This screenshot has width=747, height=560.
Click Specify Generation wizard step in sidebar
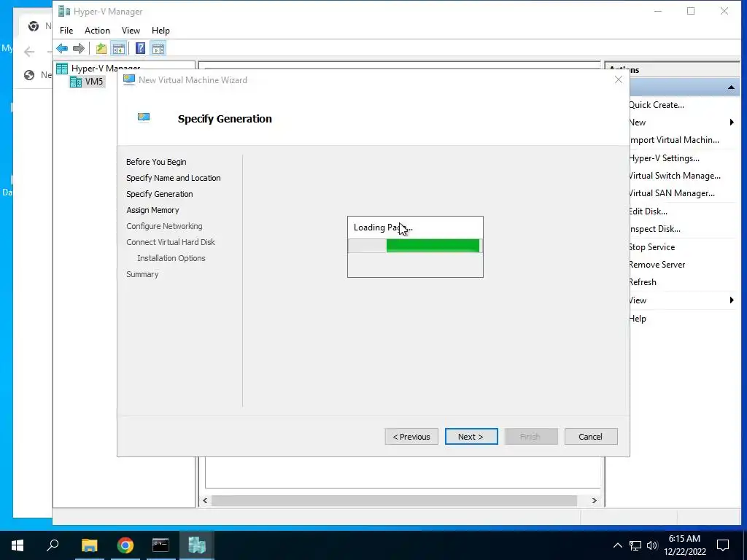click(x=160, y=194)
